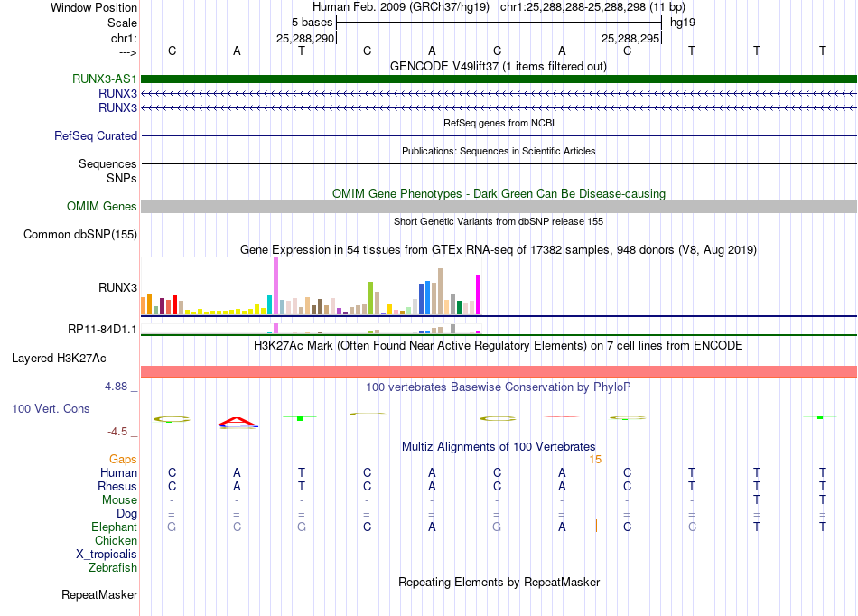Click the RP11-84D1.1 label
Screen dimensions: 858x616
pos(102,330)
